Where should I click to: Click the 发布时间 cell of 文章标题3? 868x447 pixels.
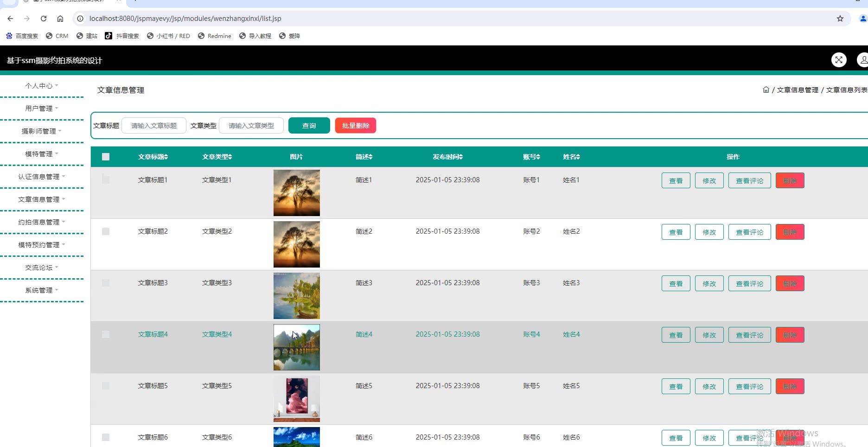click(447, 283)
